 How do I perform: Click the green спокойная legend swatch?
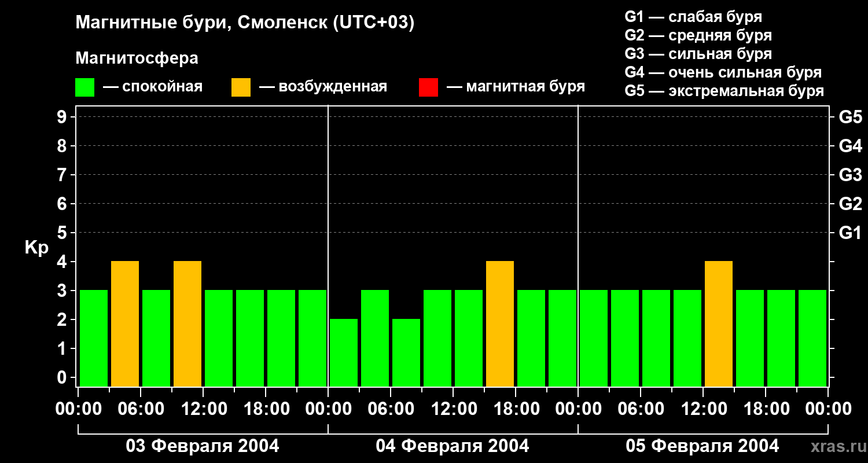point(84,87)
